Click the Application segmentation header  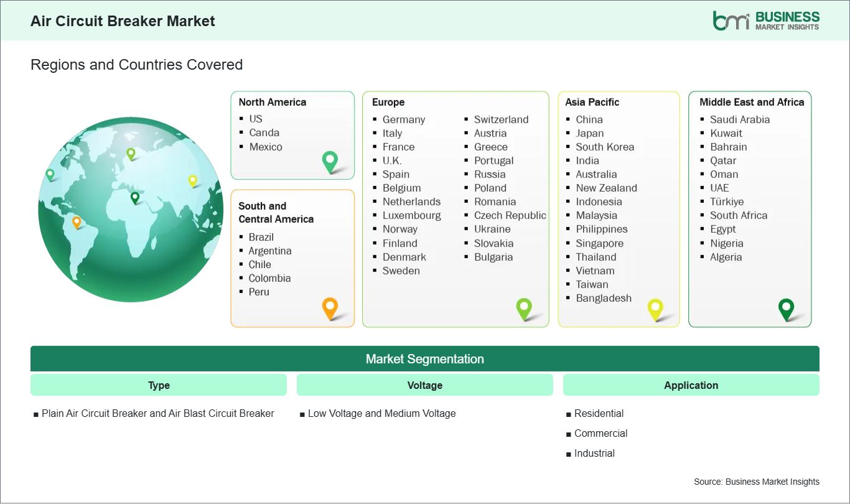[691, 385]
